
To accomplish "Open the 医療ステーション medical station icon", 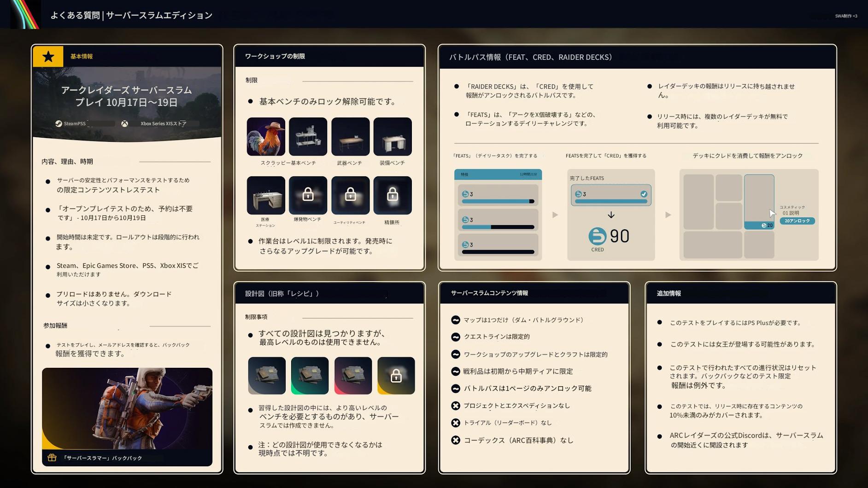I will pyautogui.click(x=266, y=195).
